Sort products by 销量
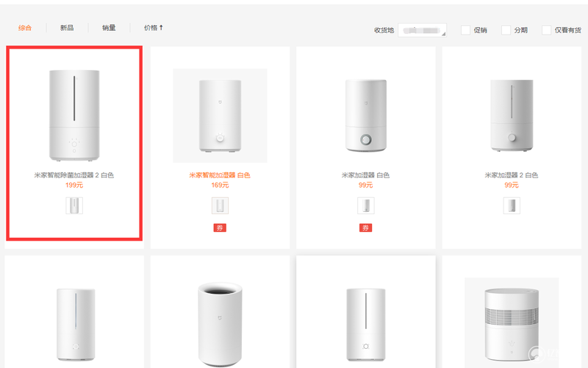The image size is (588, 368). point(109,28)
